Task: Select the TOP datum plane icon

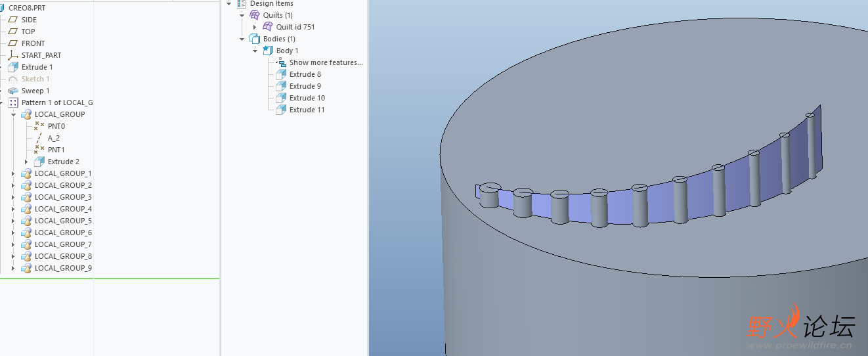Action: pos(12,32)
